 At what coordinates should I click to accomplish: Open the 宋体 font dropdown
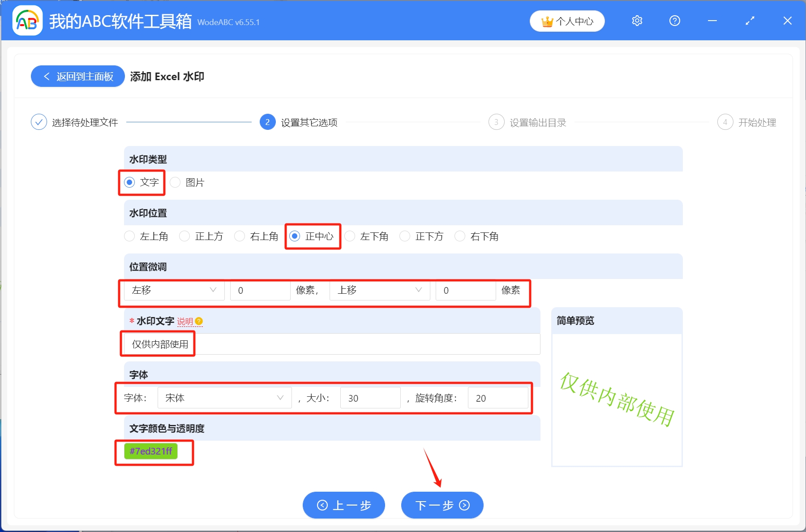pyautogui.click(x=224, y=398)
